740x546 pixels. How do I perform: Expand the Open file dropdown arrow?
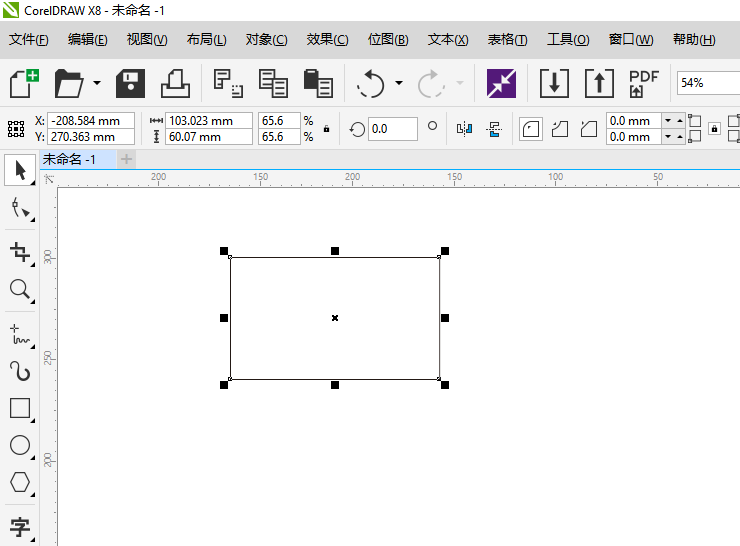[97, 83]
